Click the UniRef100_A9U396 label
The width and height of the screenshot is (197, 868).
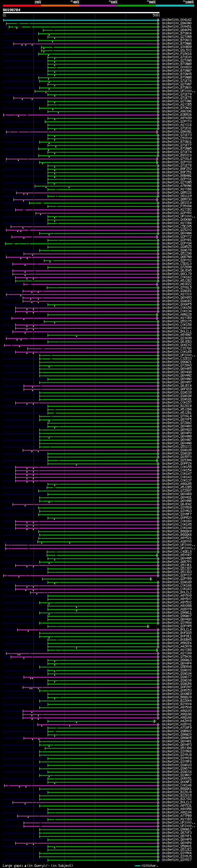(177, 111)
